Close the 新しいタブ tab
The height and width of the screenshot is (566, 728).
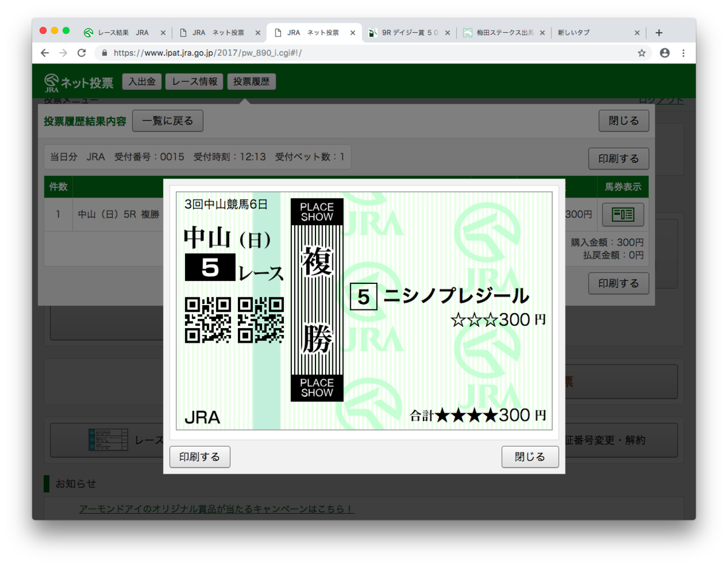coord(637,33)
